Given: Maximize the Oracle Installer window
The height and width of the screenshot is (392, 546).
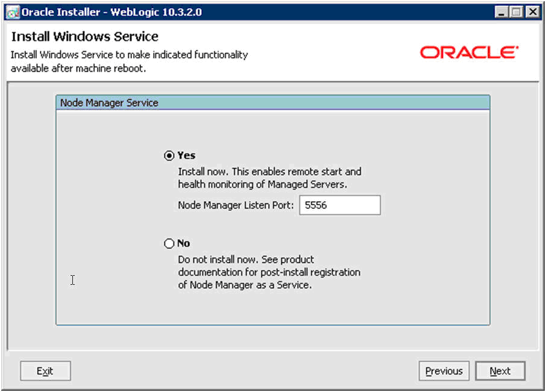Looking at the screenshot, I should click(x=516, y=13).
